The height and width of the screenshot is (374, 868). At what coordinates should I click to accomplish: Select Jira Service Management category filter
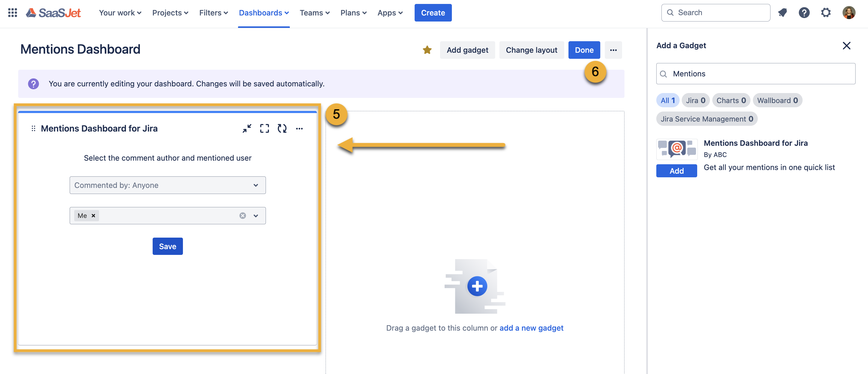[x=707, y=119]
